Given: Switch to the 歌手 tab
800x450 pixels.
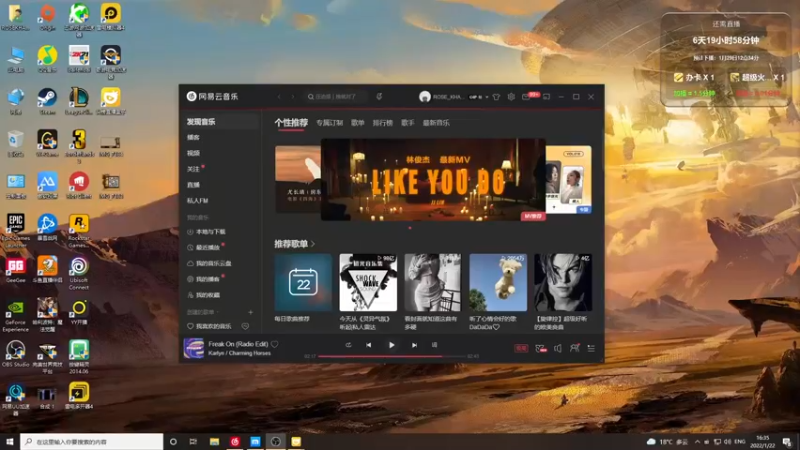Looking at the screenshot, I should 408,123.
